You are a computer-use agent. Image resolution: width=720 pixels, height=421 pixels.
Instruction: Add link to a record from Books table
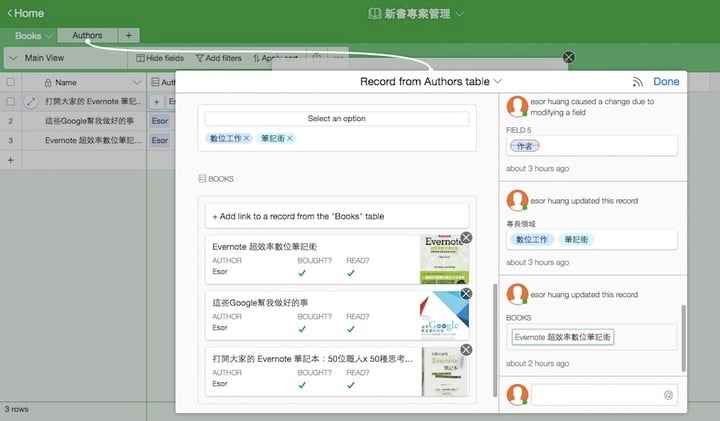point(337,216)
